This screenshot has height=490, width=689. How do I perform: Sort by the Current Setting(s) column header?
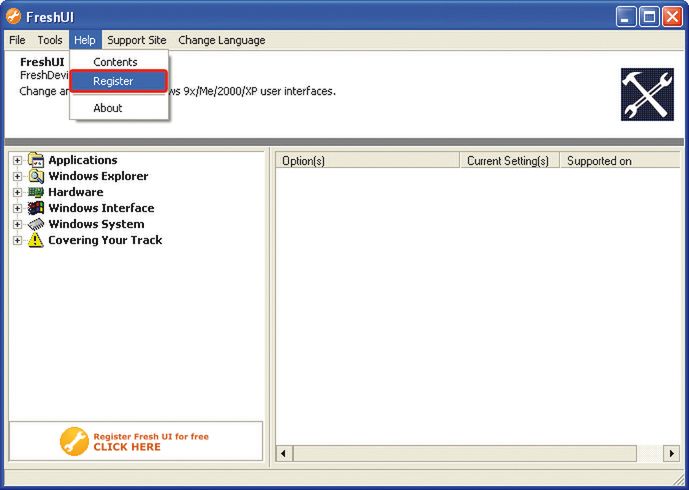point(509,161)
